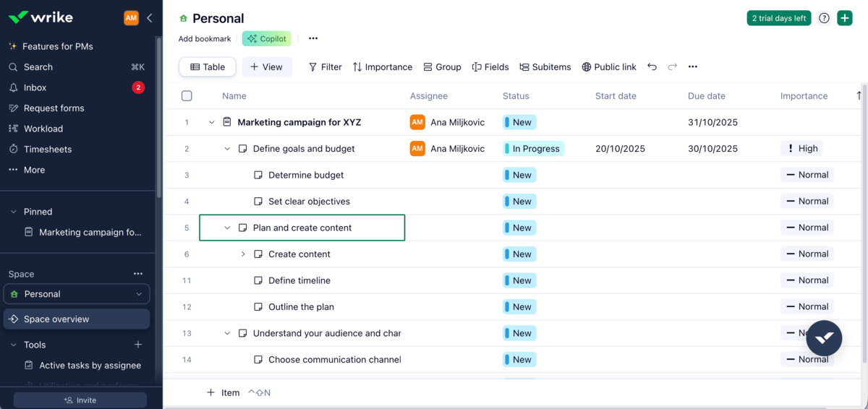Open the Marketing campaign project icon

click(x=227, y=122)
